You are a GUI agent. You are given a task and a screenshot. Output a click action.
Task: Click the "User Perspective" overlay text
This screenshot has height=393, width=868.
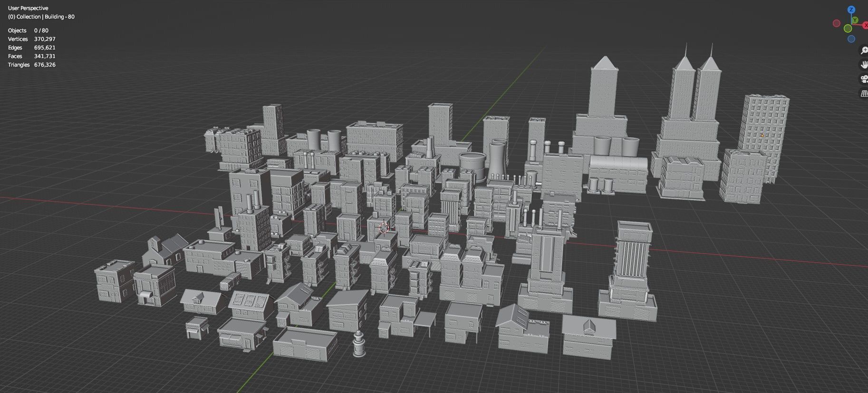28,8
